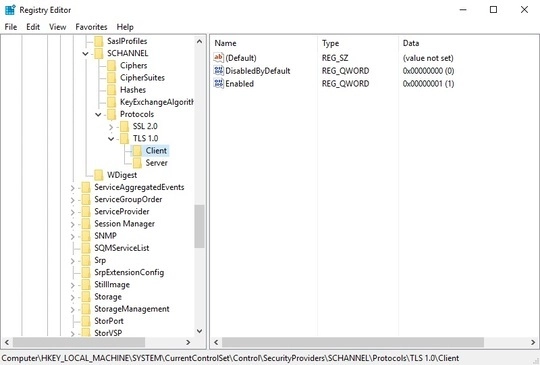Click the SSL 2.0 folder icon
The height and width of the screenshot is (365, 540).
tap(124, 126)
